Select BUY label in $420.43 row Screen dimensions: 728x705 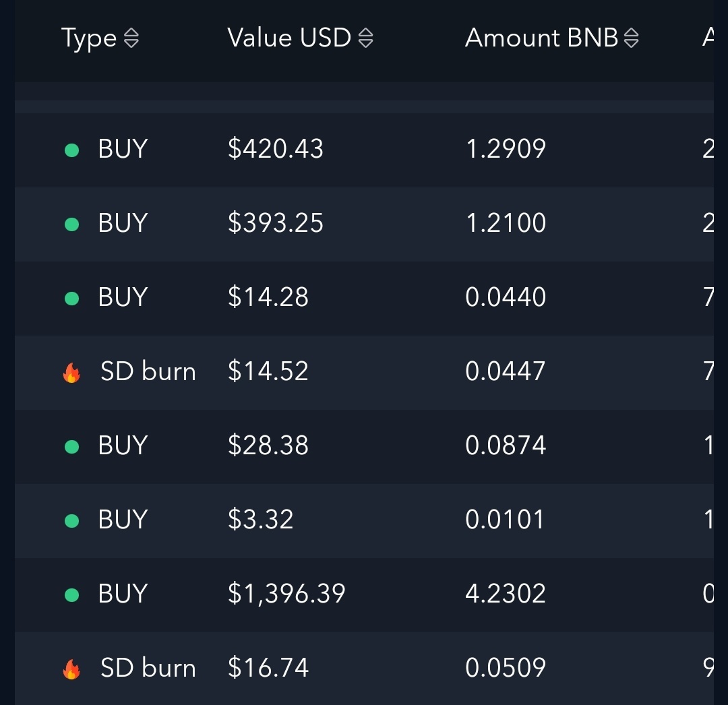[123, 149]
